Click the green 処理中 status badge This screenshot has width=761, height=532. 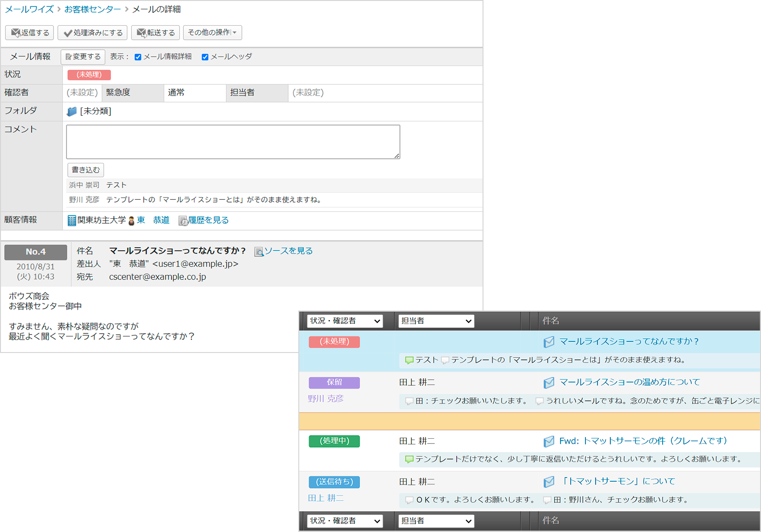click(x=334, y=441)
